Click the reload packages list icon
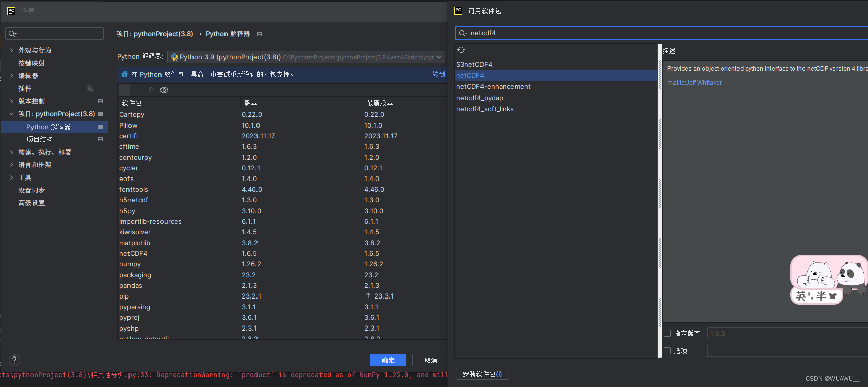The image size is (868, 387). (461, 50)
